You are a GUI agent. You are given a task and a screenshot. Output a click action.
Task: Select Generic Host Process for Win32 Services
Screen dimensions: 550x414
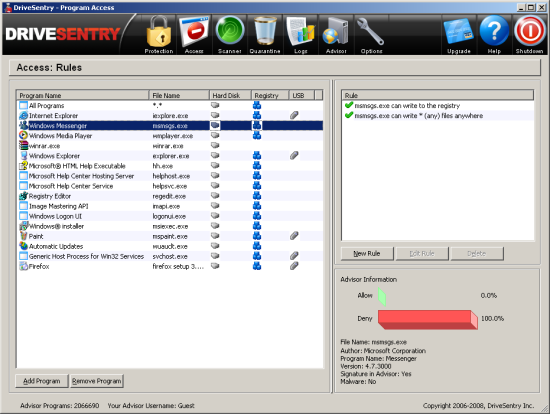[170, 256]
